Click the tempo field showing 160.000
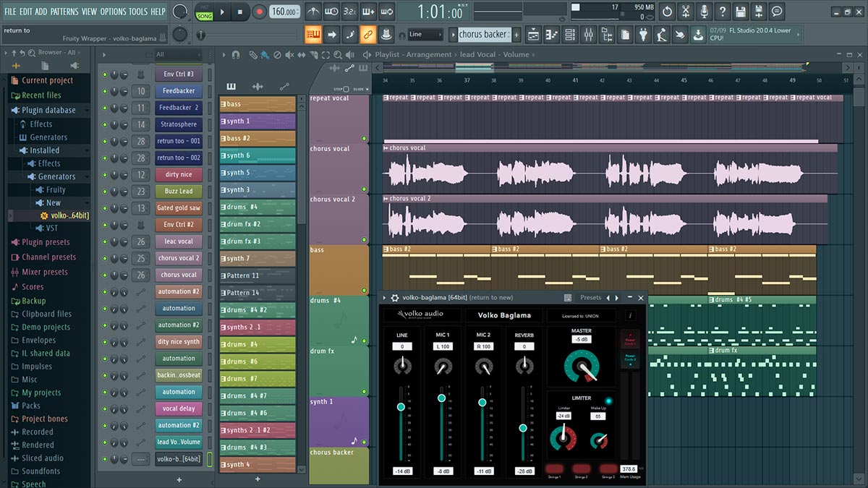 [285, 12]
